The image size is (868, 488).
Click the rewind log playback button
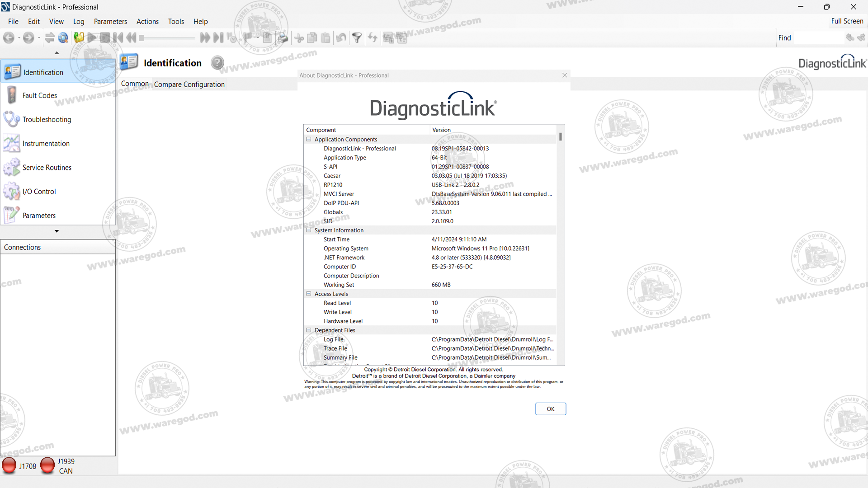132,38
